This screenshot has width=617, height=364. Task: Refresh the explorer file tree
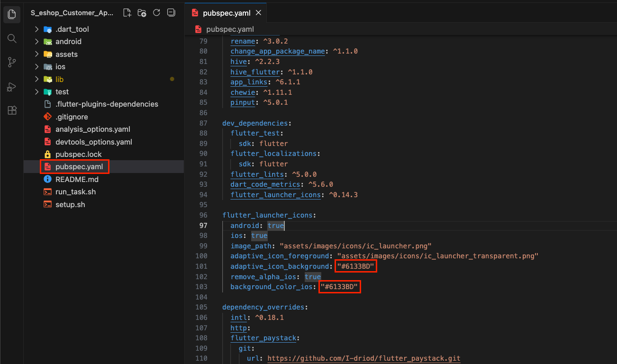[157, 13]
